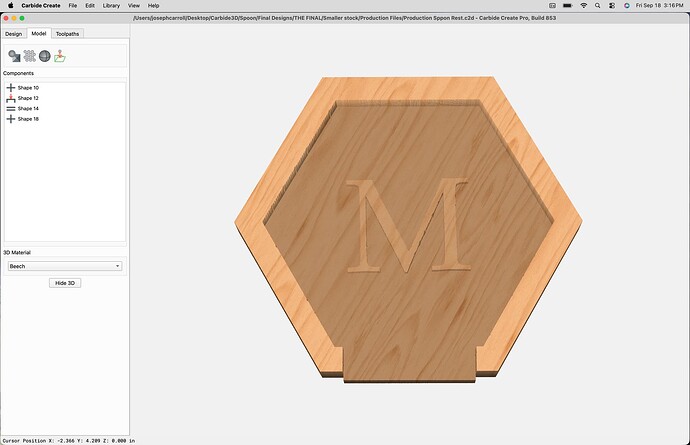Open the Carbide Create application menu
690x445 pixels.
click(x=41, y=6)
